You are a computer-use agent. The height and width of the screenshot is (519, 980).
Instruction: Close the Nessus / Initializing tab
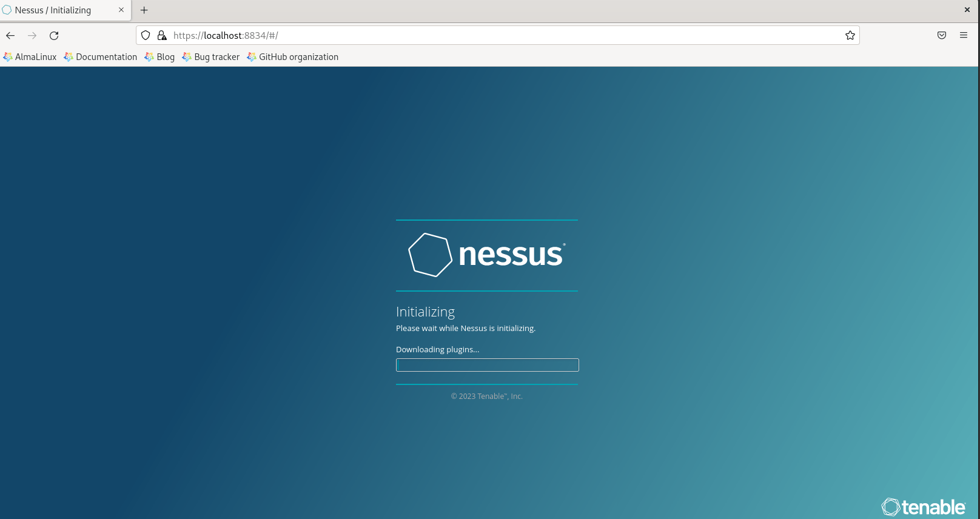[121, 10]
